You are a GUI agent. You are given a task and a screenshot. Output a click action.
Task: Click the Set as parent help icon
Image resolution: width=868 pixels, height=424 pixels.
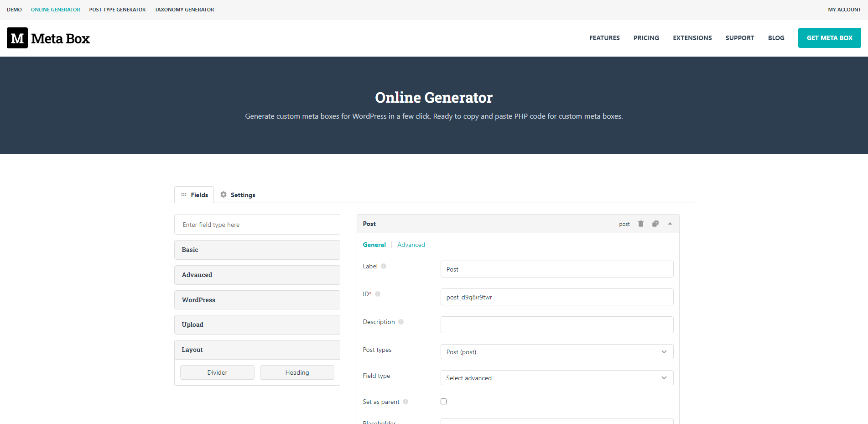[405, 402]
